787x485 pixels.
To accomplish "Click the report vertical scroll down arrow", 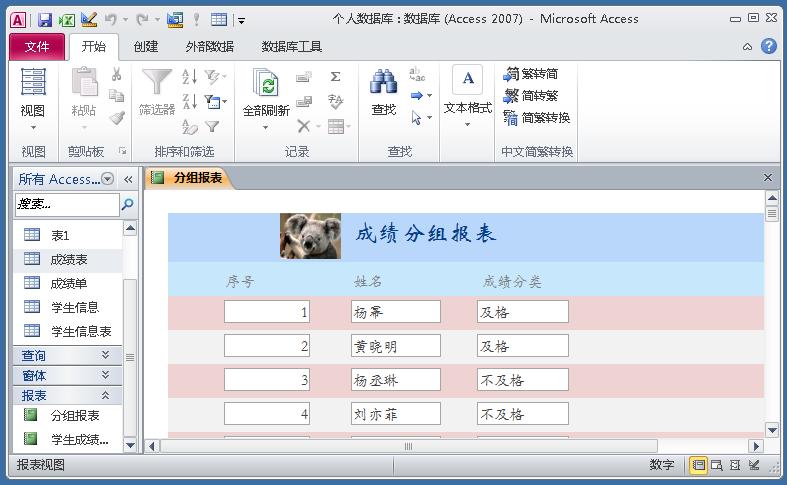I will (772, 430).
